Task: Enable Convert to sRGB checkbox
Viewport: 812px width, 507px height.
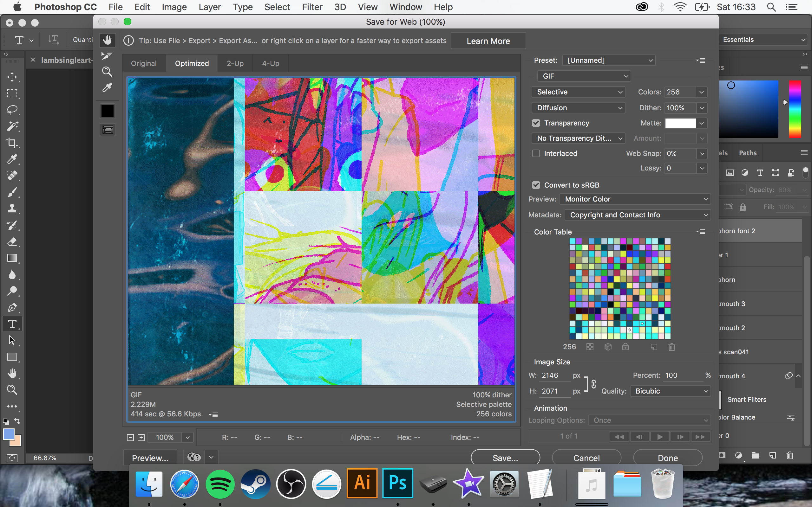Action: 535,185
